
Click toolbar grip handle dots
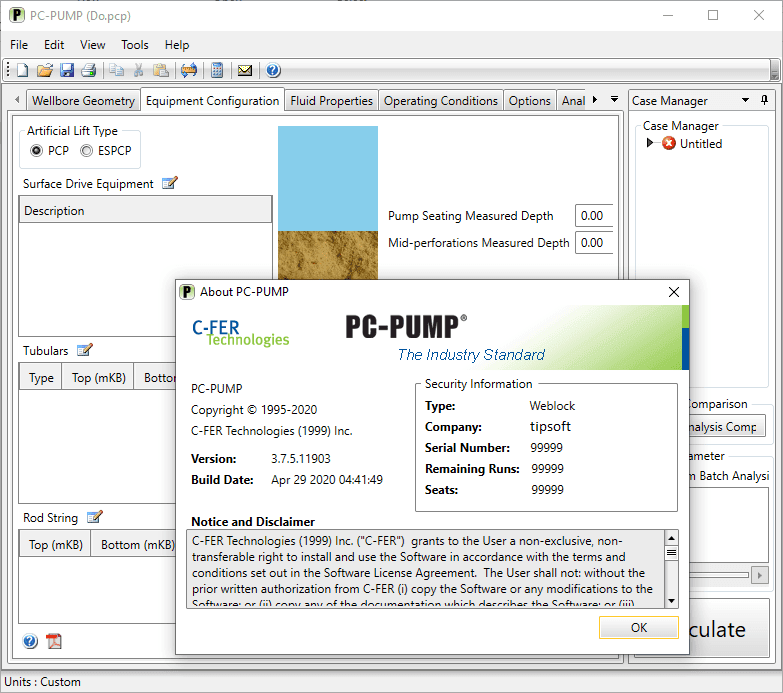(7, 70)
